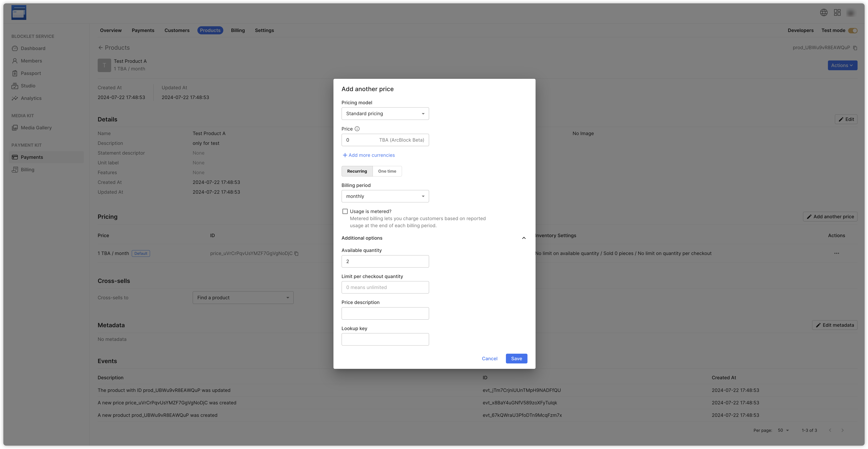
Task: Click the Price info icon
Action: [357, 129]
